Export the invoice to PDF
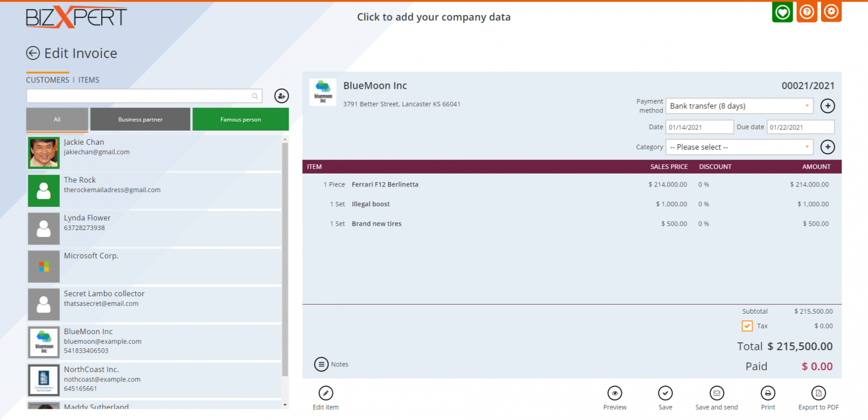Image resolution: width=868 pixels, height=420 pixels. 818,393
